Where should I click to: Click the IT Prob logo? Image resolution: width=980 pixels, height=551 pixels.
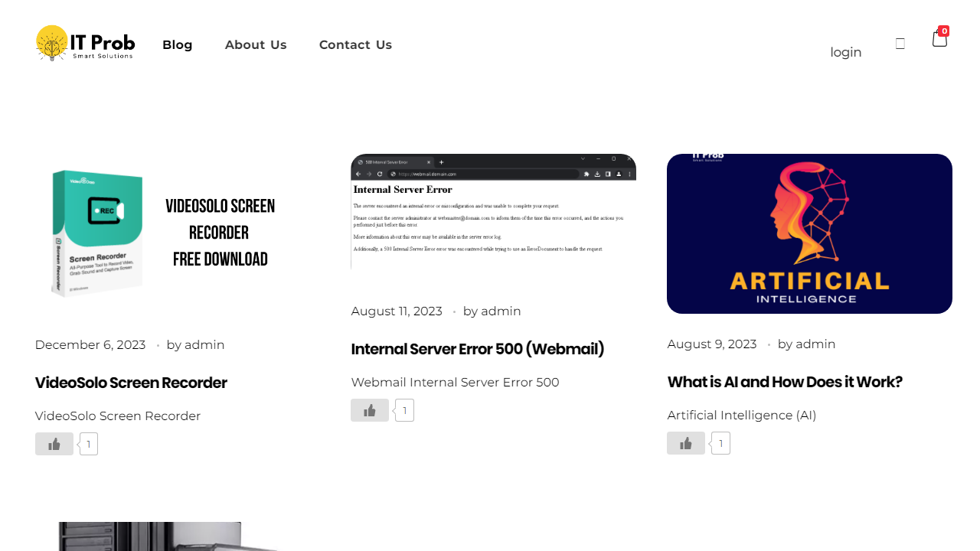[x=86, y=44]
